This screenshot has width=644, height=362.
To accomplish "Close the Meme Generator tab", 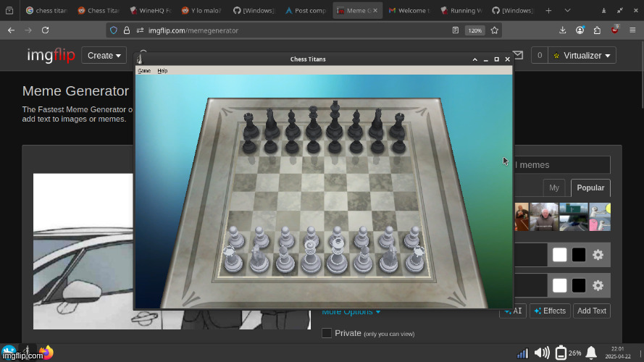I will pos(375,11).
